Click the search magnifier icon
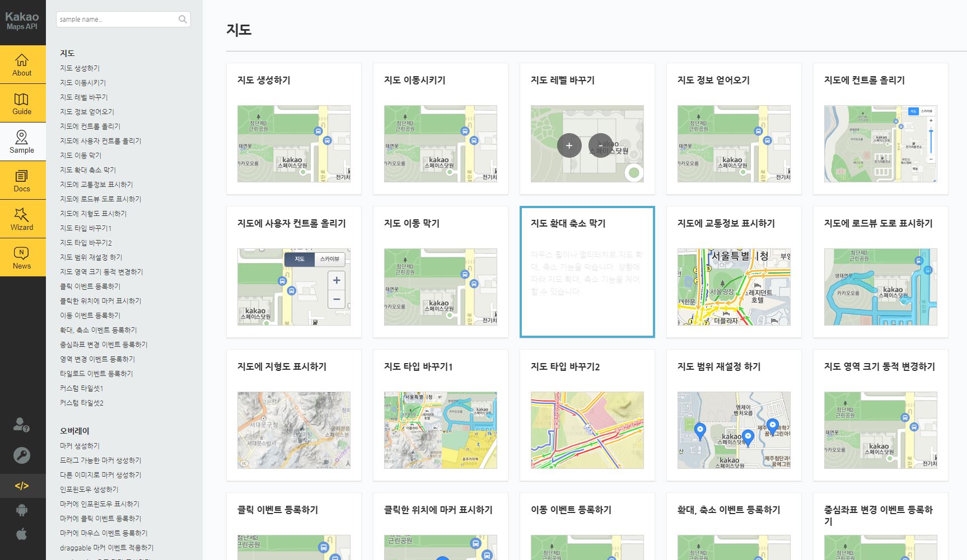Image resolution: width=967 pixels, height=560 pixels. coord(183,20)
